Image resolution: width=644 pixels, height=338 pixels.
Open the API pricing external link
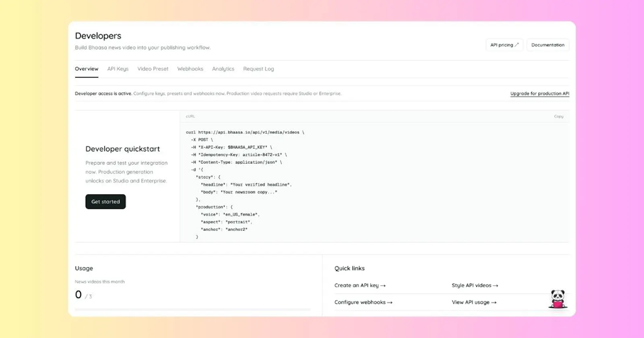point(504,45)
